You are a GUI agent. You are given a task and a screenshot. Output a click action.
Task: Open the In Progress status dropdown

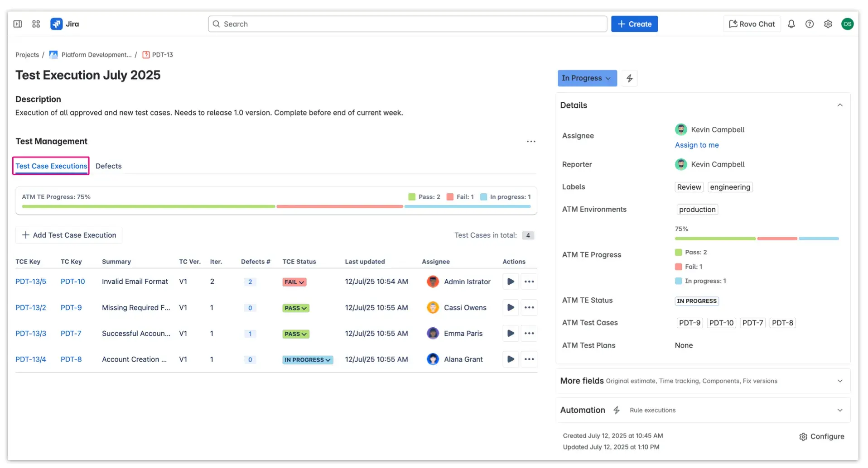pos(587,78)
